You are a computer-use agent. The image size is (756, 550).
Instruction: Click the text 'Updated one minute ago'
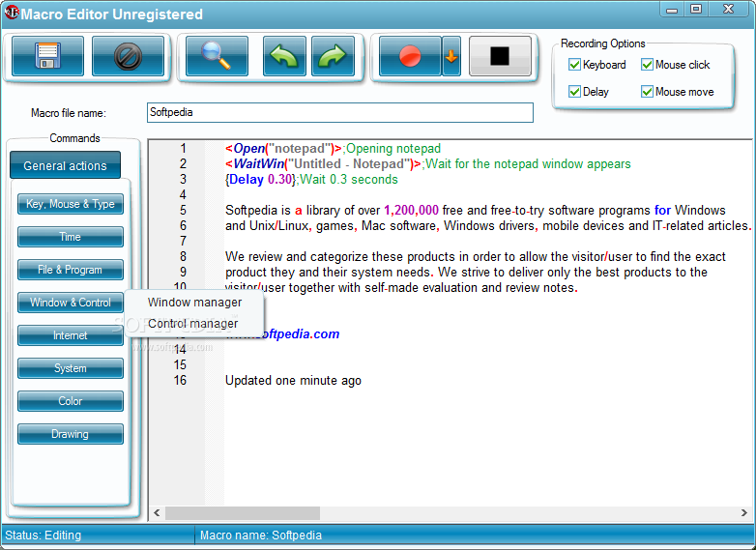tap(293, 380)
